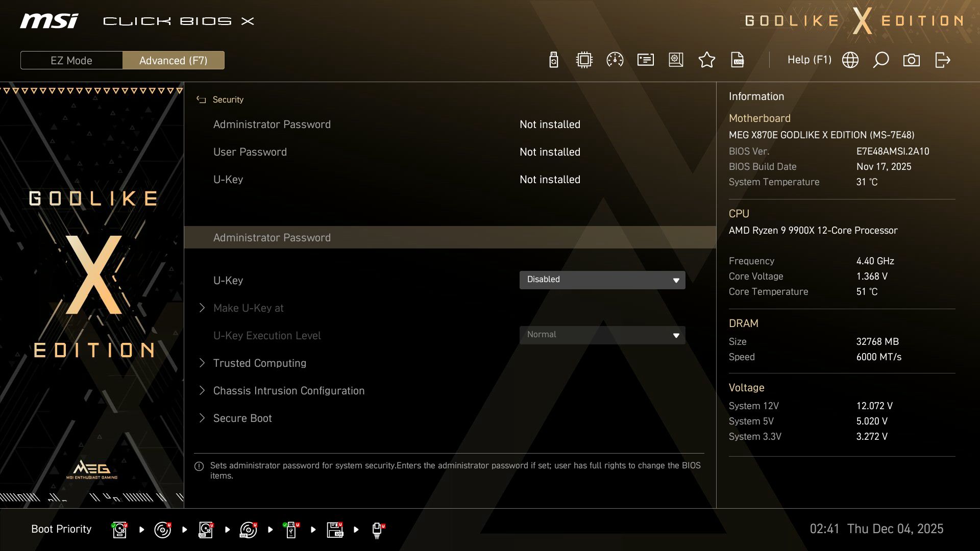Expand the Secure Boot section
Screen dimensions: 980x551
click(242, 418)
